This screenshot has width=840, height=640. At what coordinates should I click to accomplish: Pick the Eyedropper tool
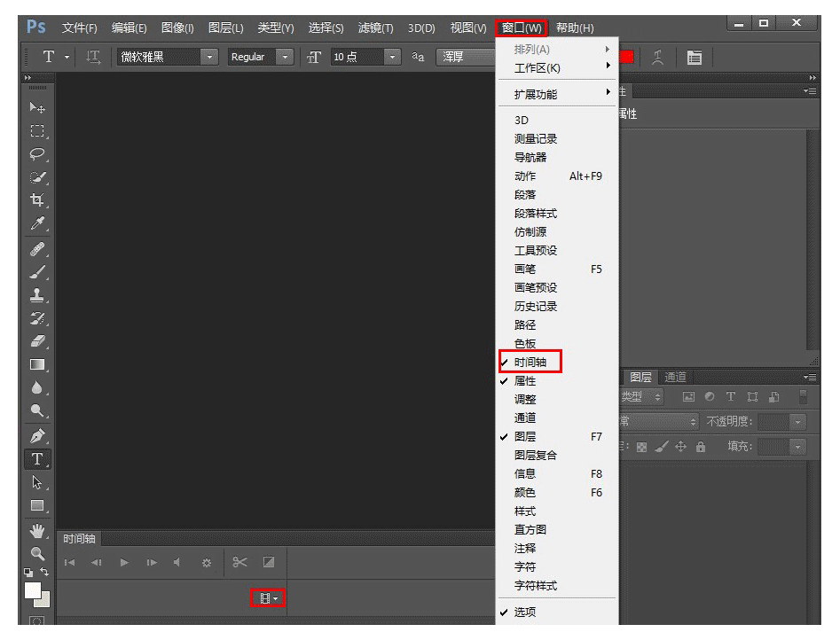pyautogui.click(x=37, y=223)
